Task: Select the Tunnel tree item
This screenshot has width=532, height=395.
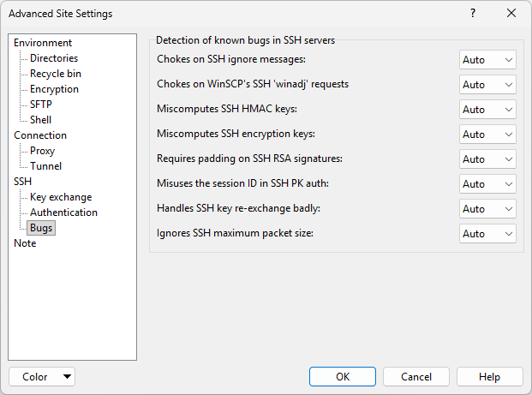Action: click(x=45, y=166)
